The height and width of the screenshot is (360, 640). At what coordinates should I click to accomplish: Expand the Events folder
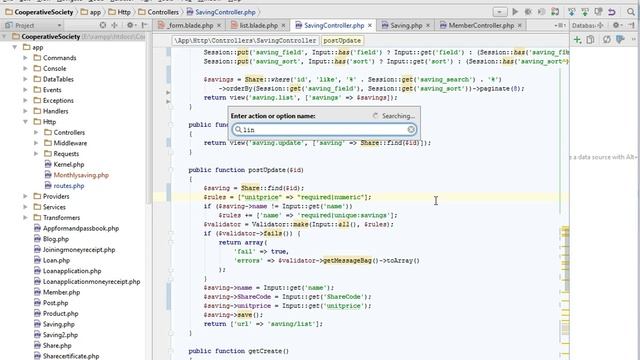point(25,90)
